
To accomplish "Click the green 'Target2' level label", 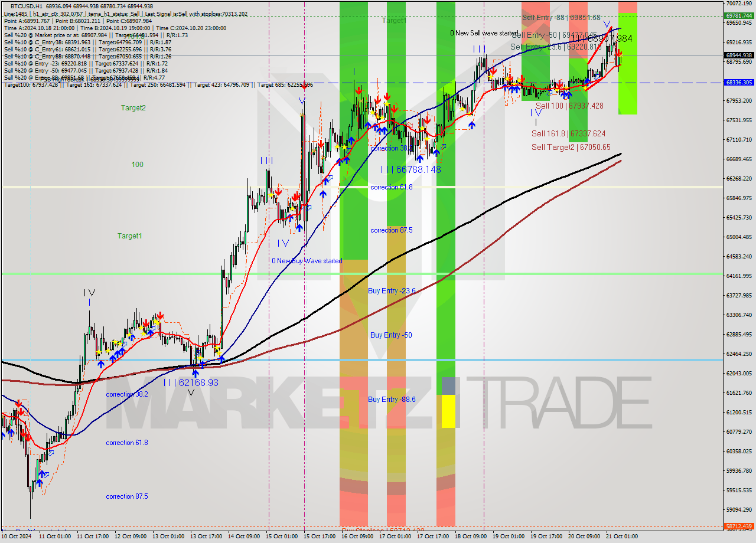I will [133, 107].
